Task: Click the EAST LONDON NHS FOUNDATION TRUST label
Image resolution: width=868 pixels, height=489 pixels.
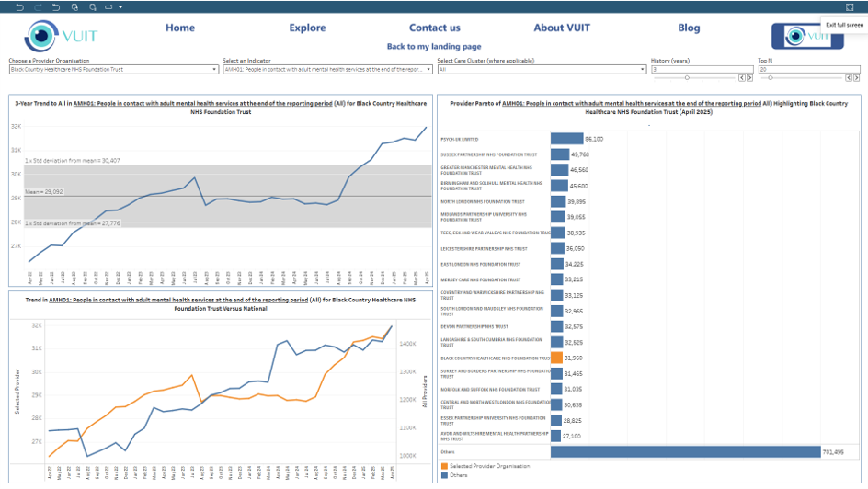Action: click(481, 265)
